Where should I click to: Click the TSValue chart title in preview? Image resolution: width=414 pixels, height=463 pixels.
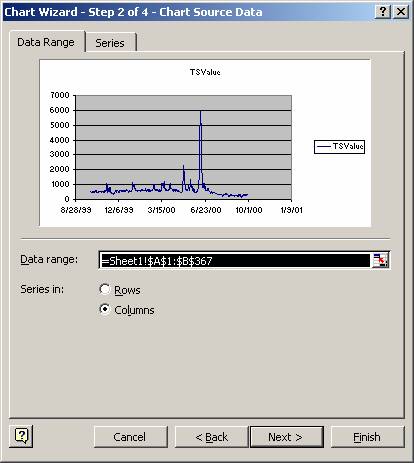[x=205, y=72]
